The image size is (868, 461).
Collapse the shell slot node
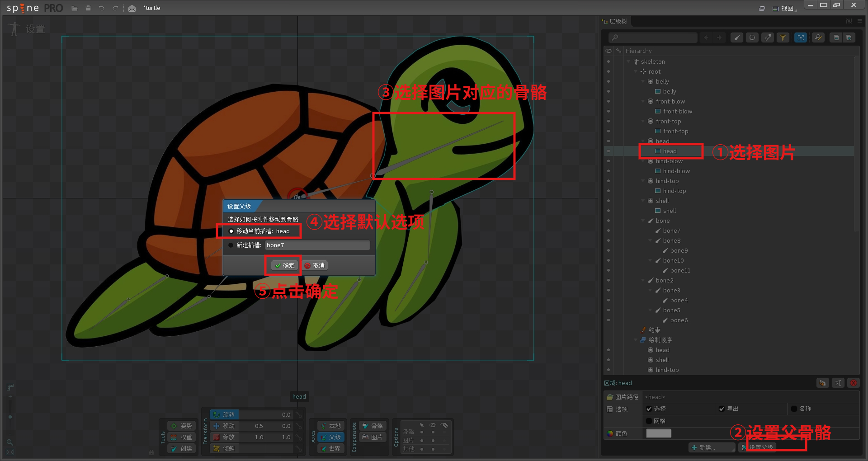coord(643,201)
